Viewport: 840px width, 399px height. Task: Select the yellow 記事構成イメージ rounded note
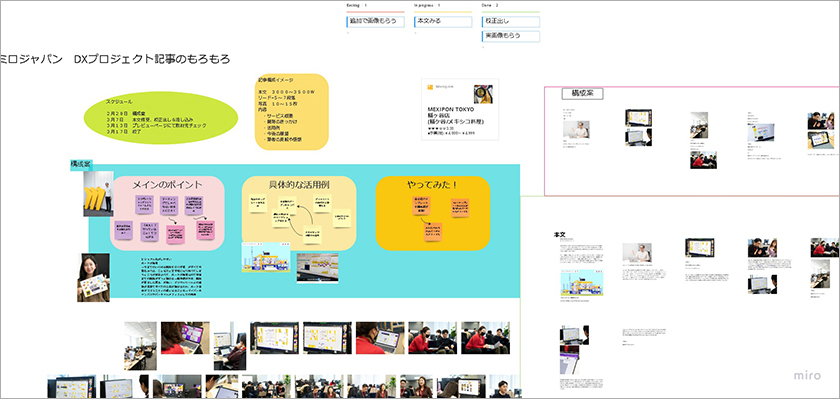point(291,111)
